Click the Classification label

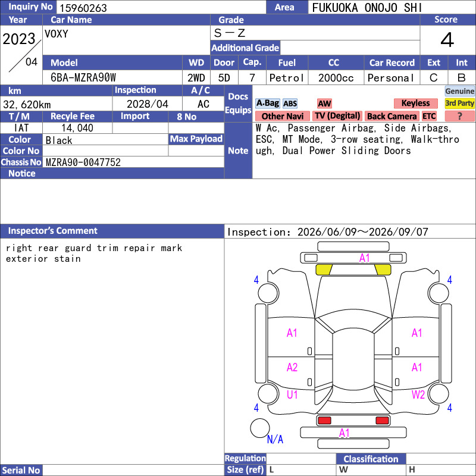371,459
